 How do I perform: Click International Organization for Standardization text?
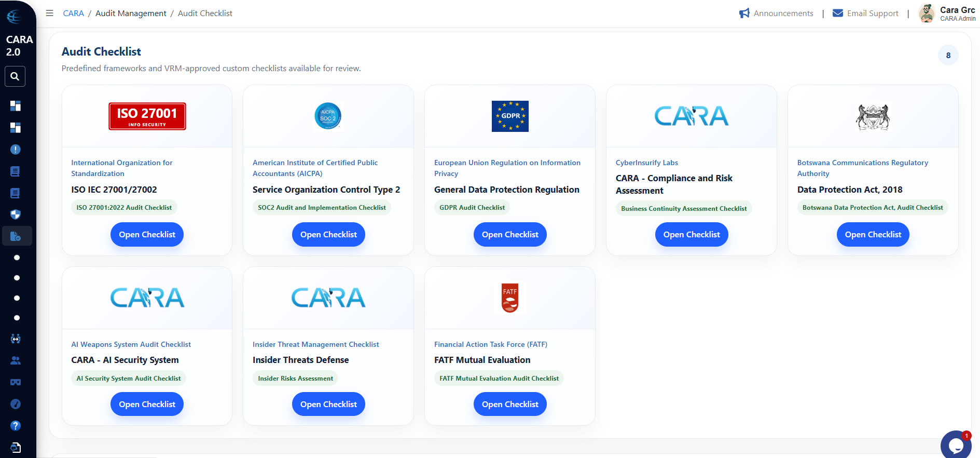122,168
